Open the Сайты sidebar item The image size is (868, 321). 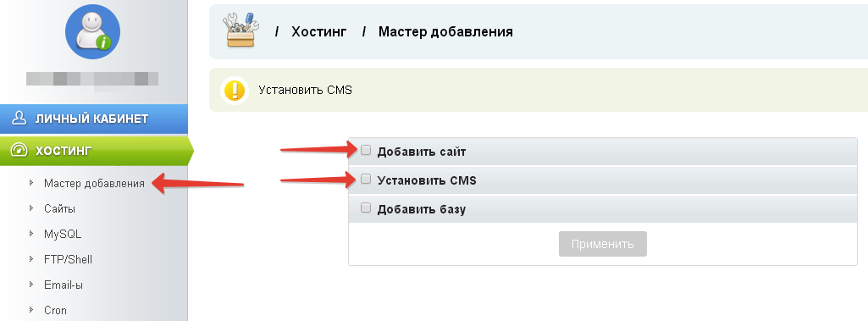click(60, 208)
